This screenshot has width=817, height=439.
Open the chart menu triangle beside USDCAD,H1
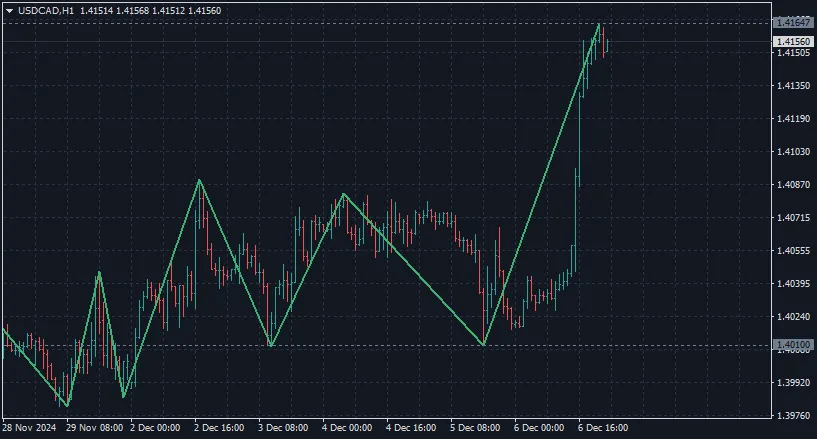(9, 10)
